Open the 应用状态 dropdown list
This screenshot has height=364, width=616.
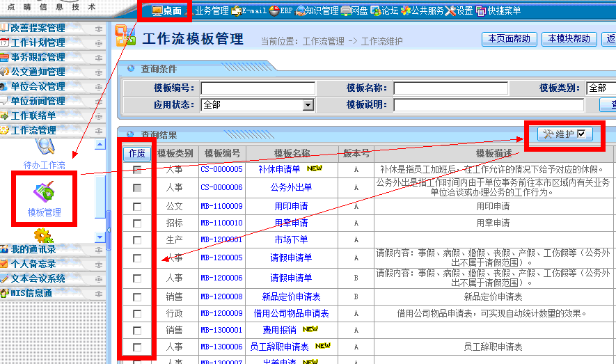tap(308, 105)
